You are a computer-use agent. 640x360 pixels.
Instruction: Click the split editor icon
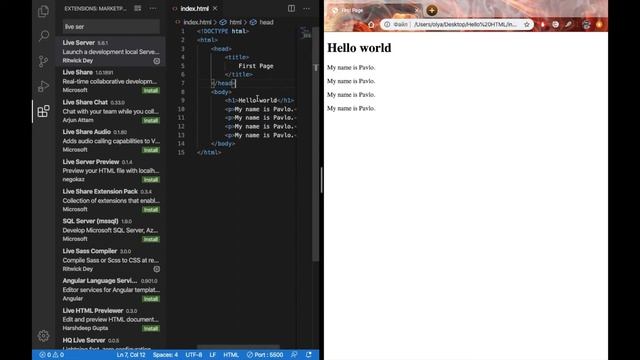[291, 8]
